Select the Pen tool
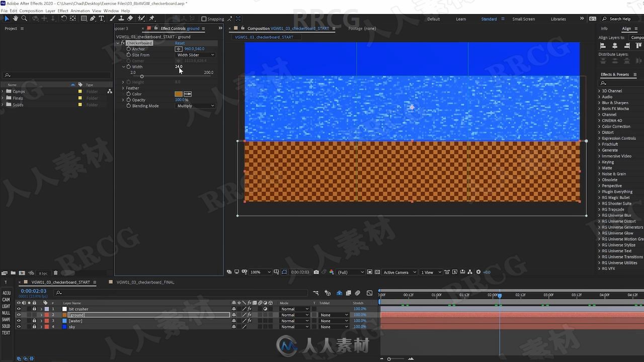The height and width of the screenshot is (362, 644). tap(93, 19)
